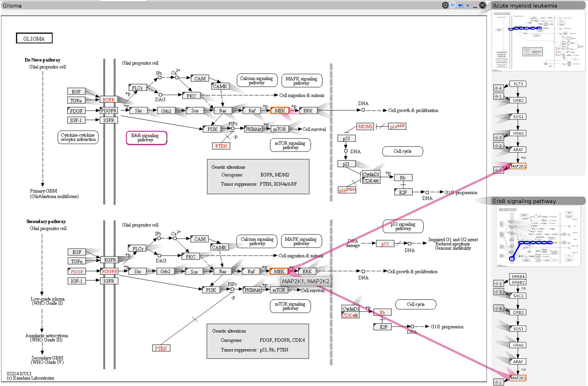Image resolution: width=588 pixels, height=386 pixels.
Task: Open the upper mTOR signaling pathway link
Action: pos(290,145)
